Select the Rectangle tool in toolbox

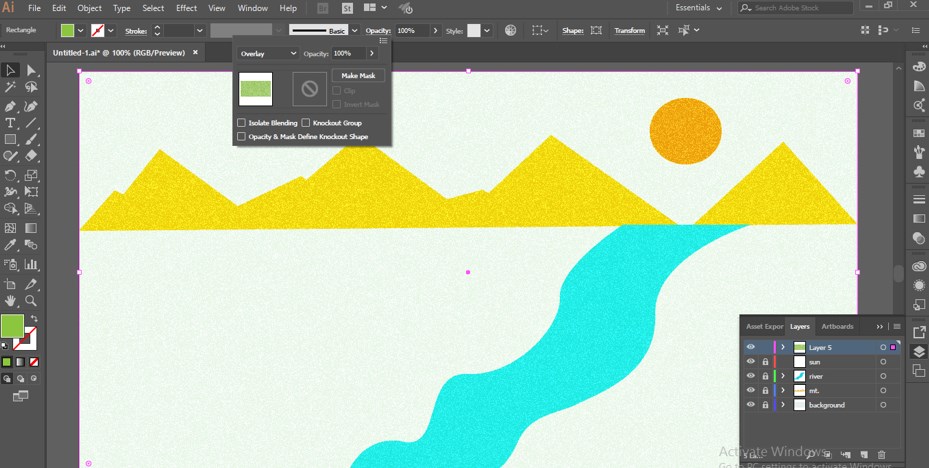click(x=10, y=140)
